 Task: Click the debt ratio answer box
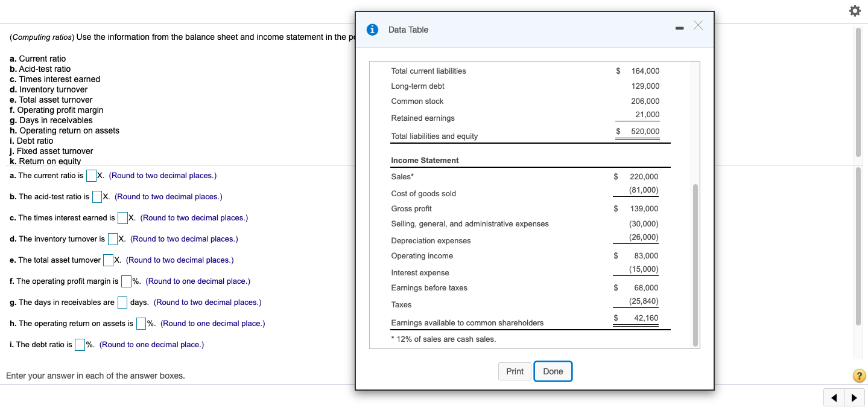click(79, 344)
